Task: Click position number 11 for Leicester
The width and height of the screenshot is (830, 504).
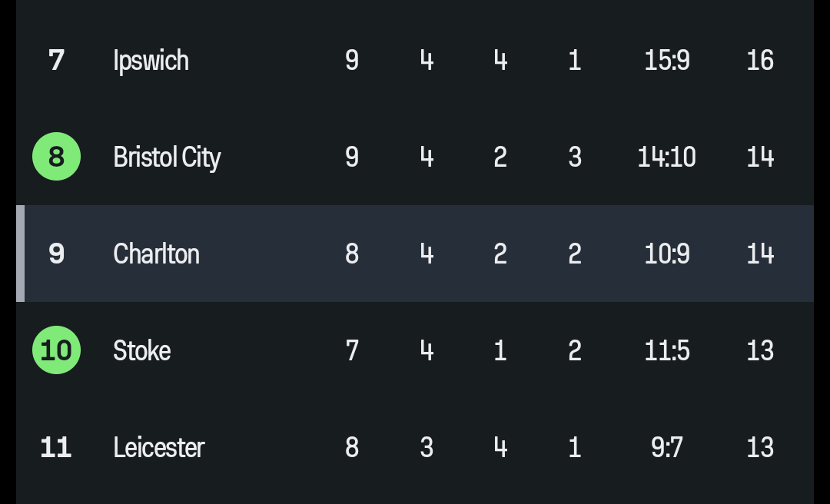Action: click(x=56, y=447)
